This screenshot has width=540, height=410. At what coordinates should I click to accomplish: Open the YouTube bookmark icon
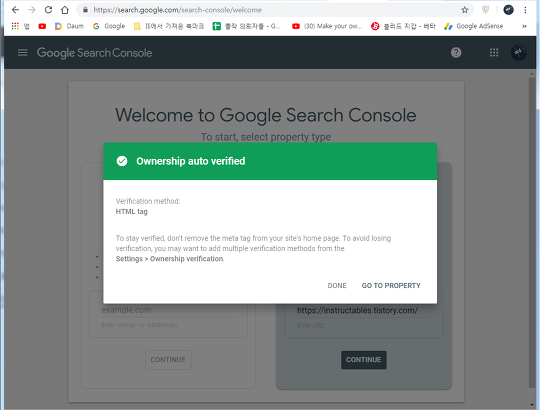click(x=42, y=26)
